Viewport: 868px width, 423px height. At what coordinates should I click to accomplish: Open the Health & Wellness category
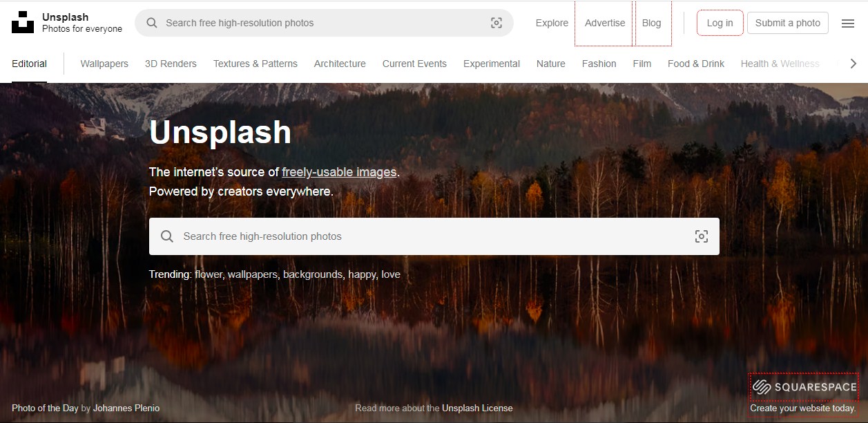(780, 64)
